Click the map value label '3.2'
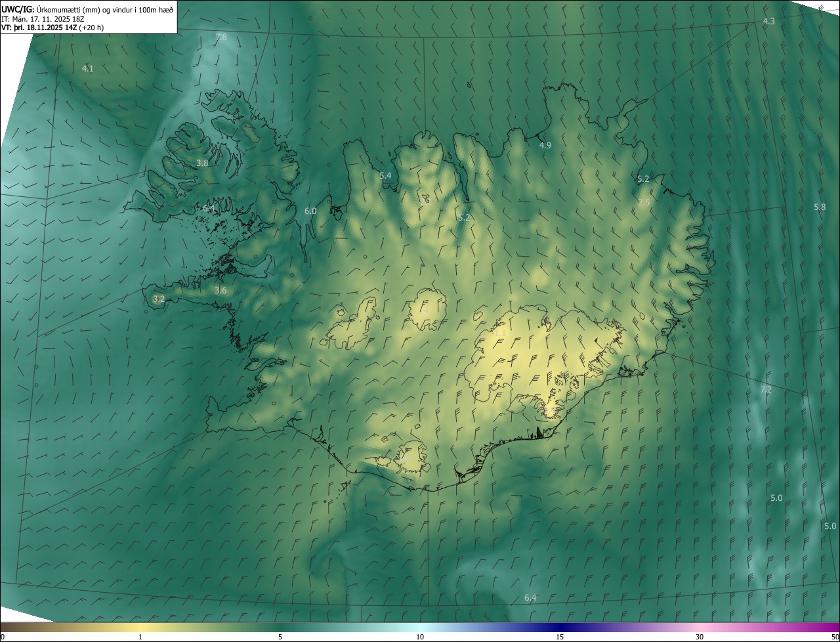 [159, 299]
